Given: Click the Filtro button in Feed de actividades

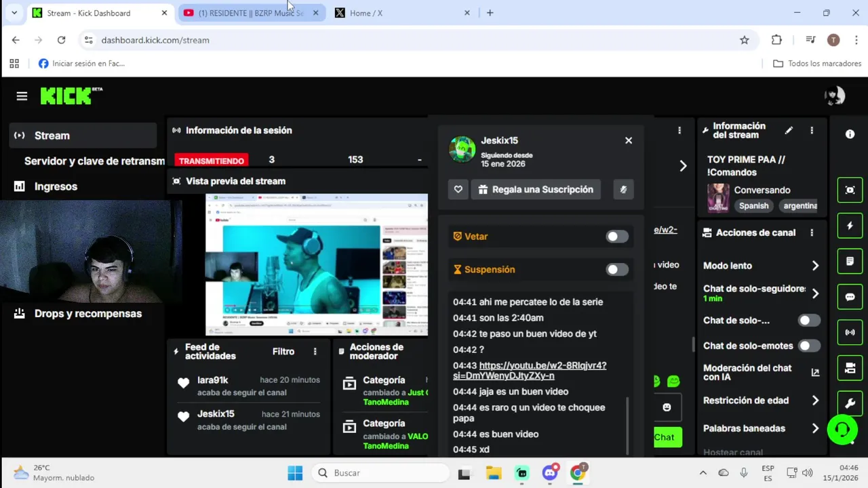Looking at the screenshot, I should coord(283,351).
